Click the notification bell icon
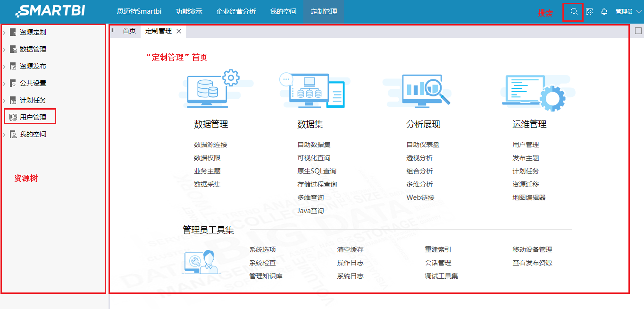This screenshot has width=644, height=309. tap(604, 11)
